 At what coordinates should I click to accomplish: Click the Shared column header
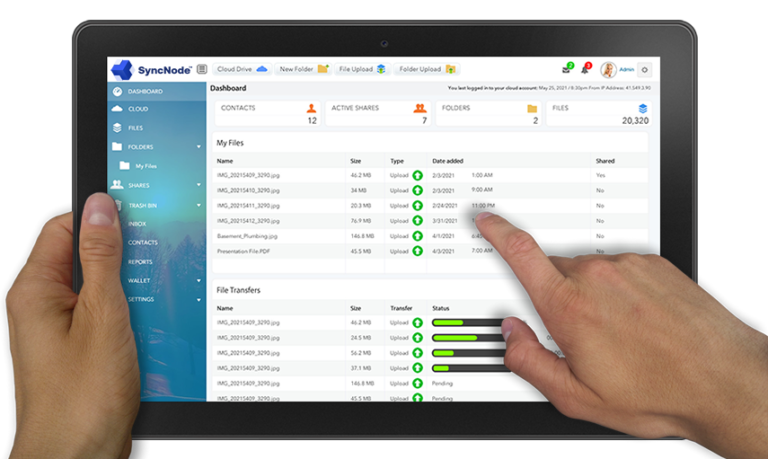click(605, 161)
